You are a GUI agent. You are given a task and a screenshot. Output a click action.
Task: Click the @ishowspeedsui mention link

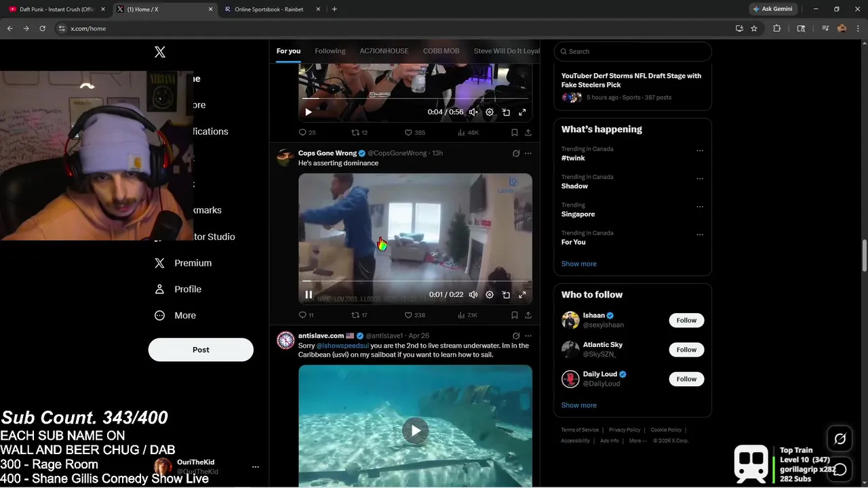(342, 346)
